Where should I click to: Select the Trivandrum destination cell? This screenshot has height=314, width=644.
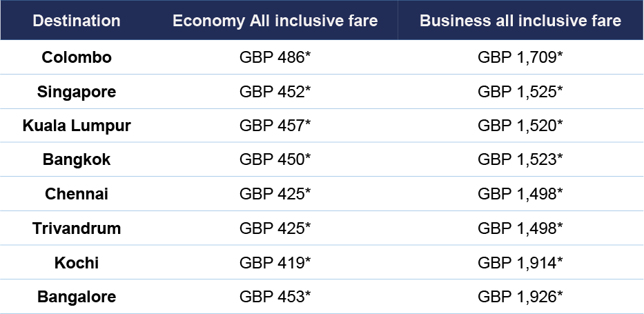click(77, 228)
